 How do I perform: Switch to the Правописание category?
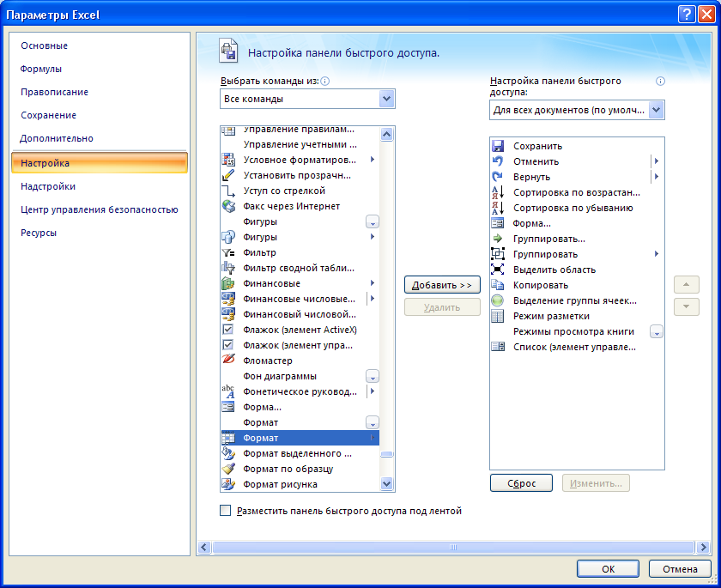point(54,92)
